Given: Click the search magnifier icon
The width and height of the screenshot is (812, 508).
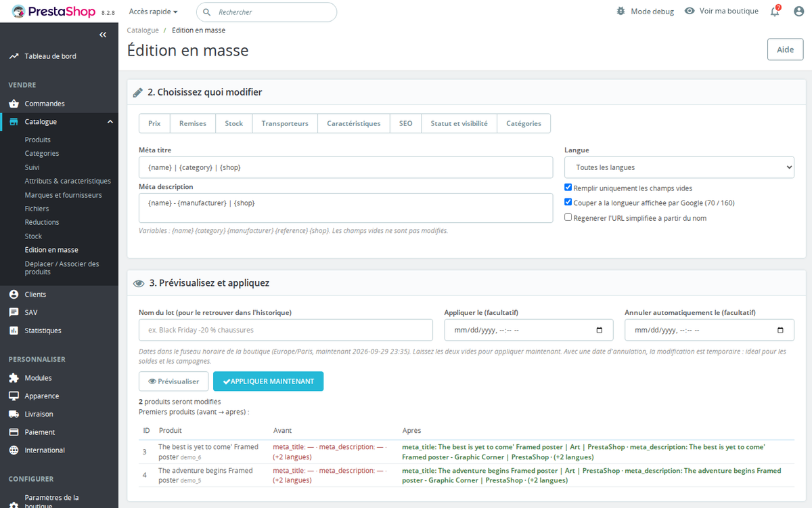Looking at the screenshot, I should (207, 12).
